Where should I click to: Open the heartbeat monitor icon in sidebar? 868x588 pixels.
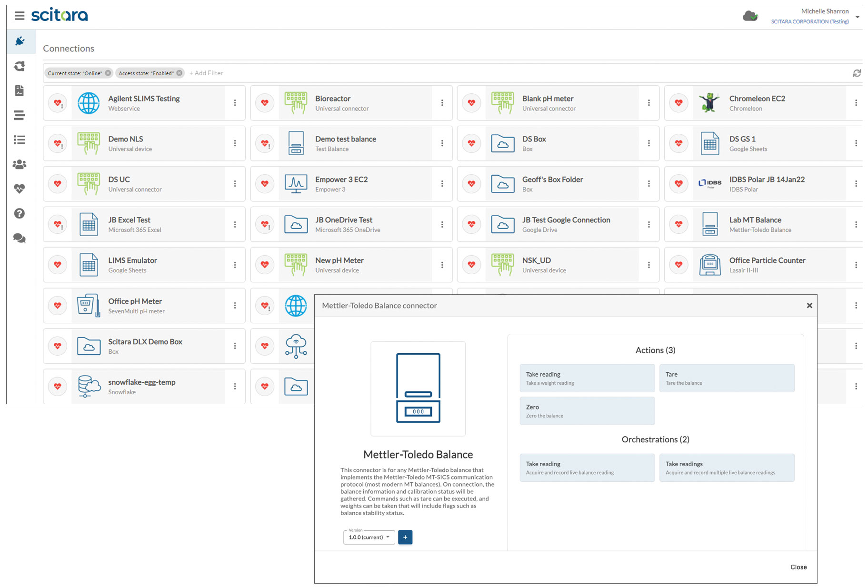pyautogui.click(x=20, y=189)
